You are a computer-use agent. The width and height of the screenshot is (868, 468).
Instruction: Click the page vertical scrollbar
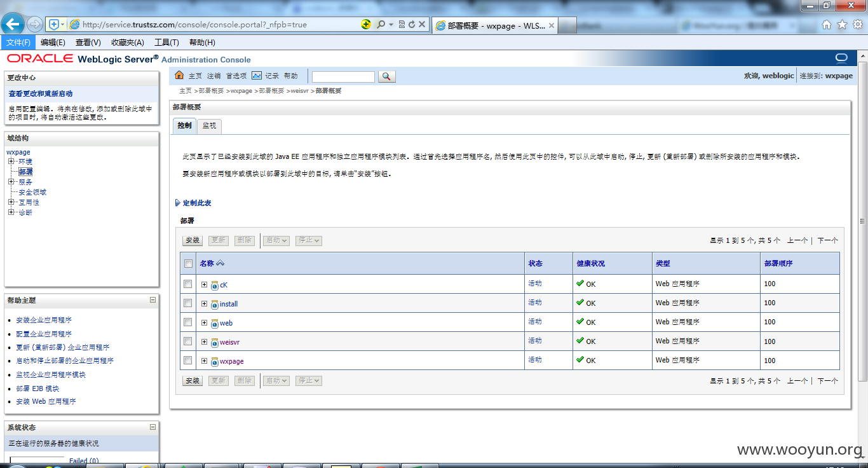point(863,223)
